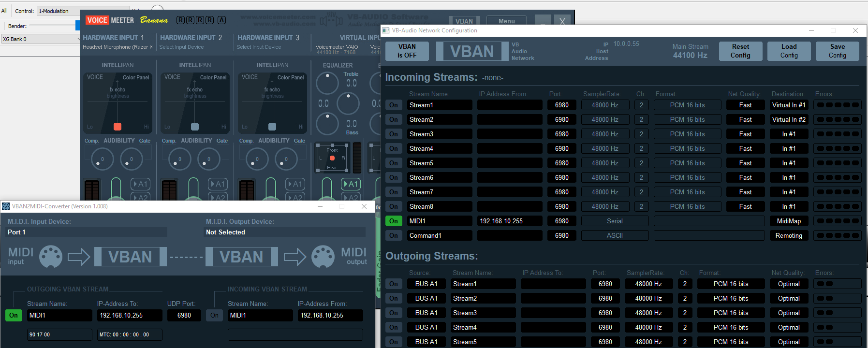Edit the port field of incoming Stream5
868x348 pixels.
[x=561, y=163]
